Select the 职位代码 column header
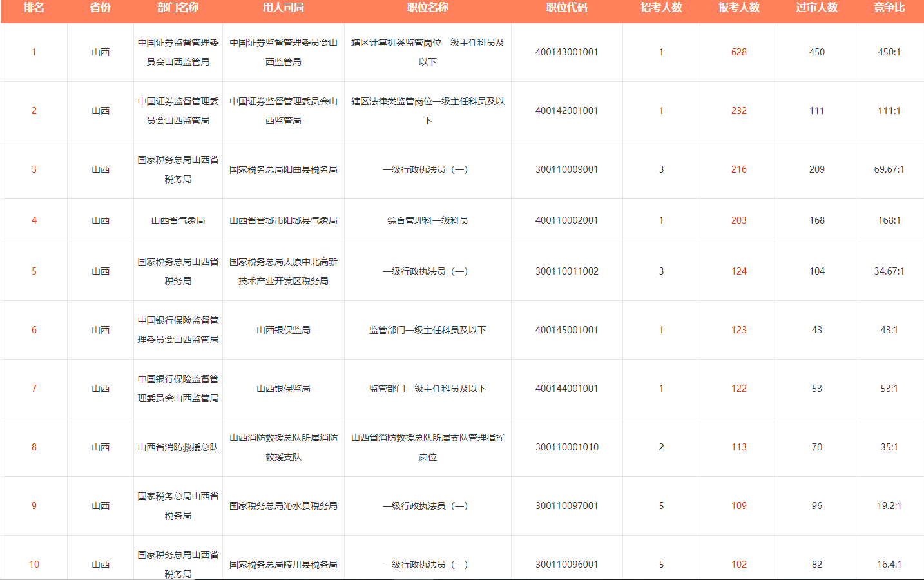Viewport: 924px width, 580px height. pos(566,8)
